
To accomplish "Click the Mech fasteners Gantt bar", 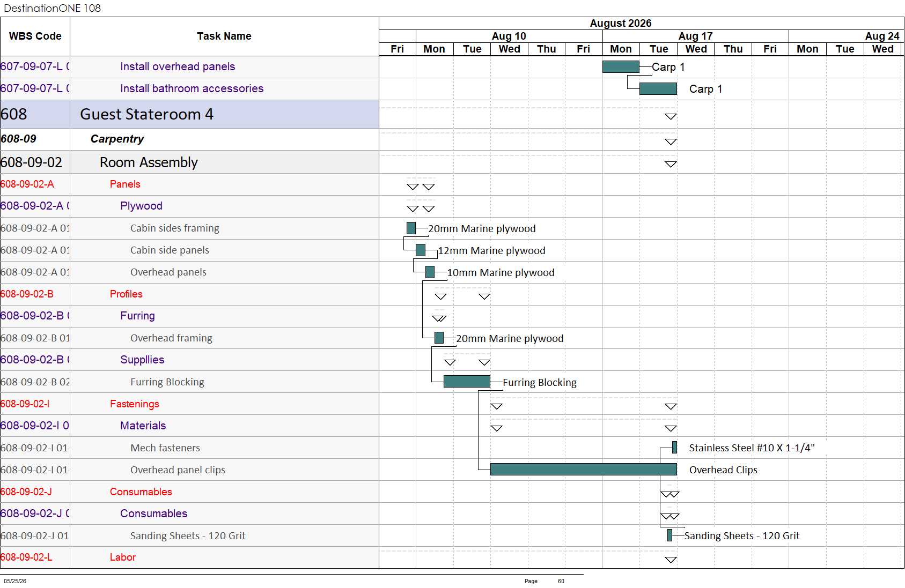I will click(675, 447).
